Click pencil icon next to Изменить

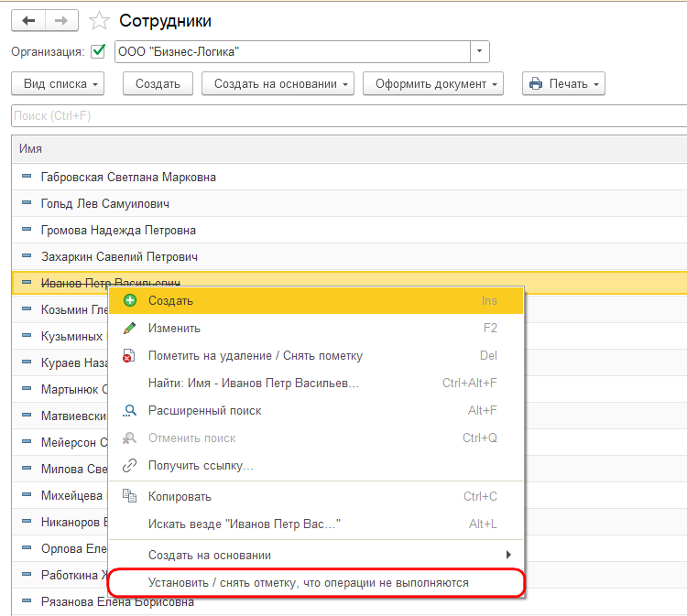coord(130,328)
